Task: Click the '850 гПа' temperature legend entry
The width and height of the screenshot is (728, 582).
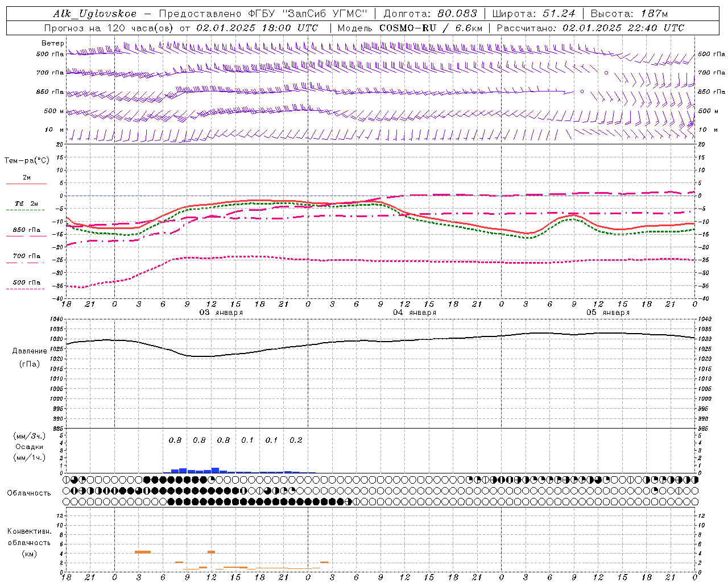Action: point(27,230)
